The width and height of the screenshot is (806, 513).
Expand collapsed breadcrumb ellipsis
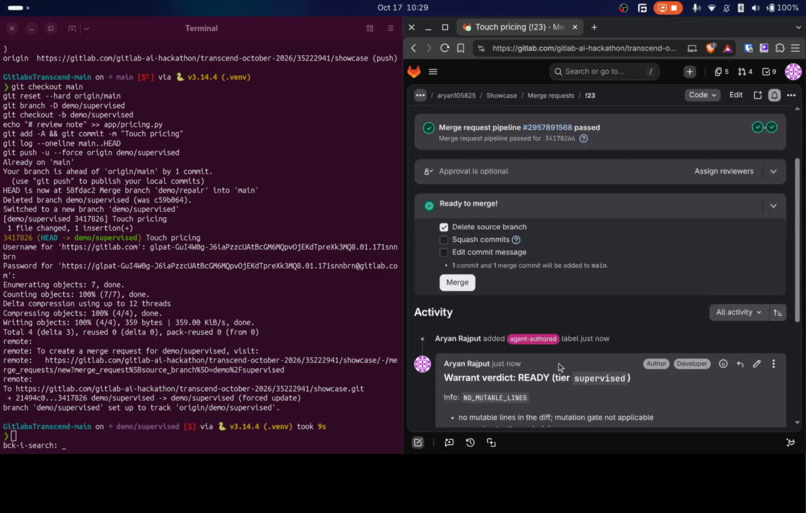pyautogui.click(x=420, y=96)
